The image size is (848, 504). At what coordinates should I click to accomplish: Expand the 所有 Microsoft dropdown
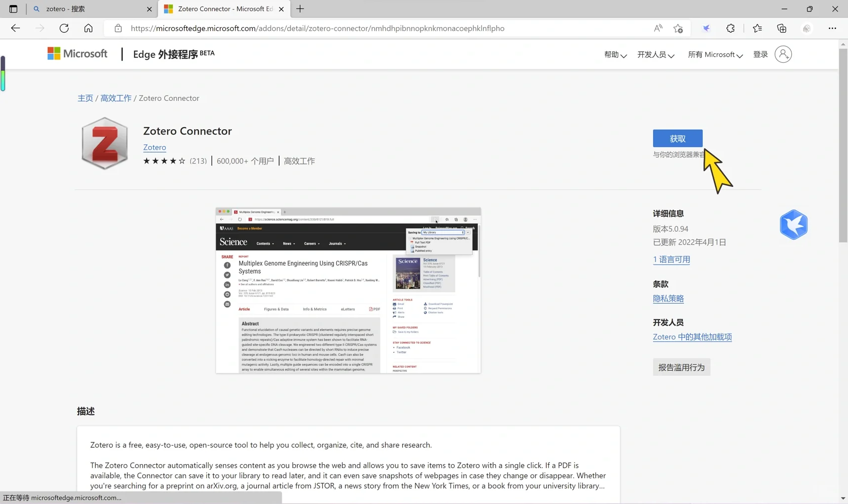tap(715, 55)
